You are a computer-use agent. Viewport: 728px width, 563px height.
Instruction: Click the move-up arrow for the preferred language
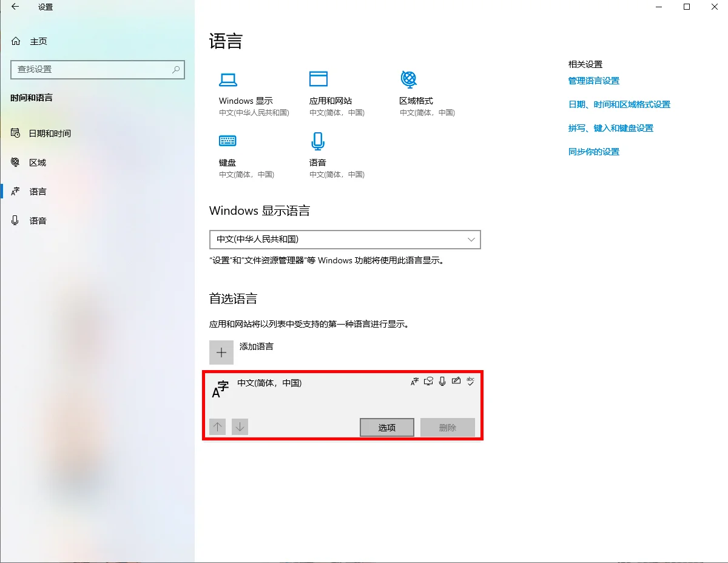[x=217, y=426]
